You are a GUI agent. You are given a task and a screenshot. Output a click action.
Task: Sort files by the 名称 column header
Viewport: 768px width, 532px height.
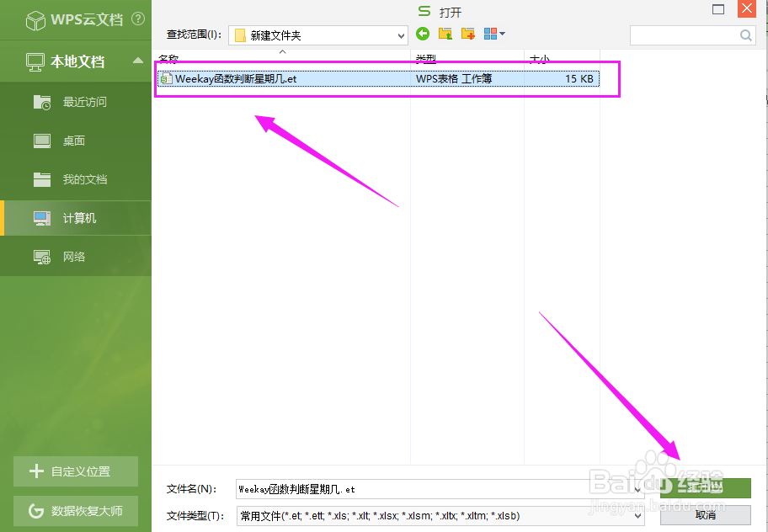(167, 59)
